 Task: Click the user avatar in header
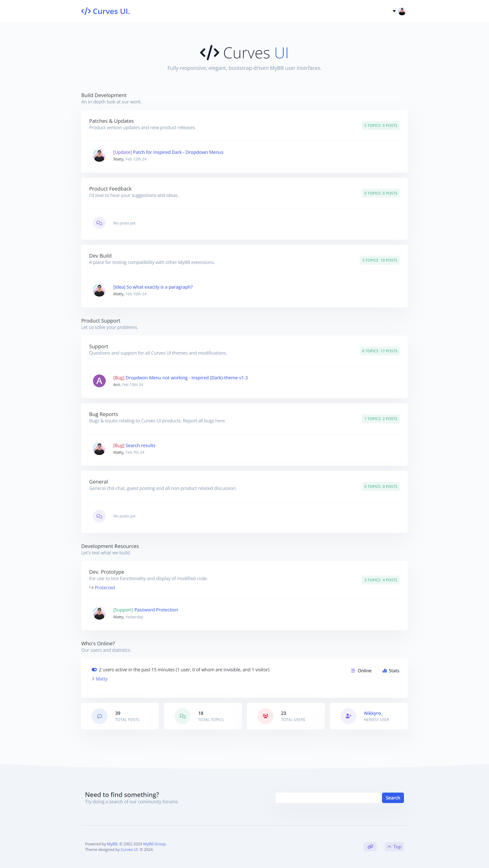402,11
